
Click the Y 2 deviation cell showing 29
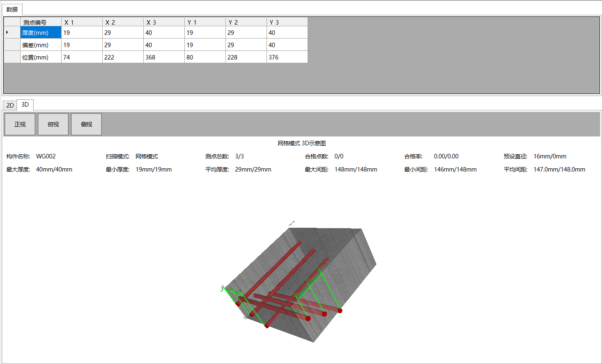point(246,45)
